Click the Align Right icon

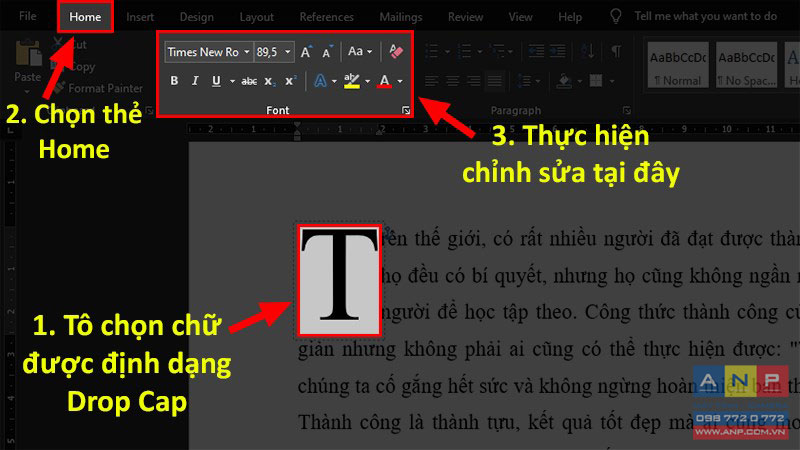click(x=473, y=81)
